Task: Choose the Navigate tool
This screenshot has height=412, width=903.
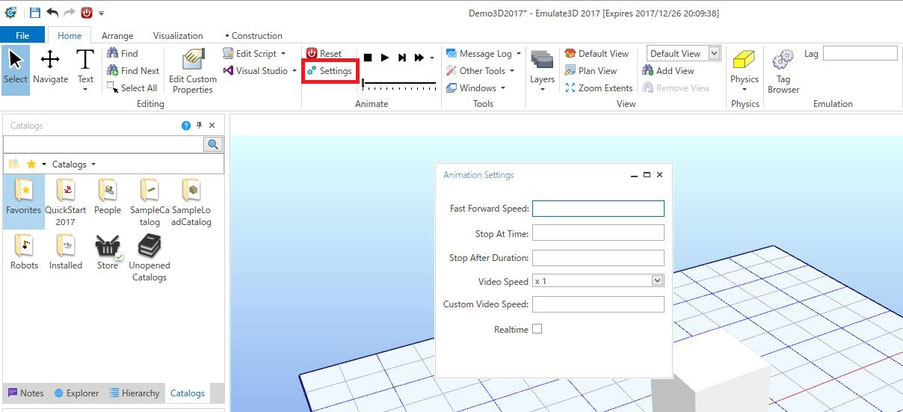Action: [50, 69]
